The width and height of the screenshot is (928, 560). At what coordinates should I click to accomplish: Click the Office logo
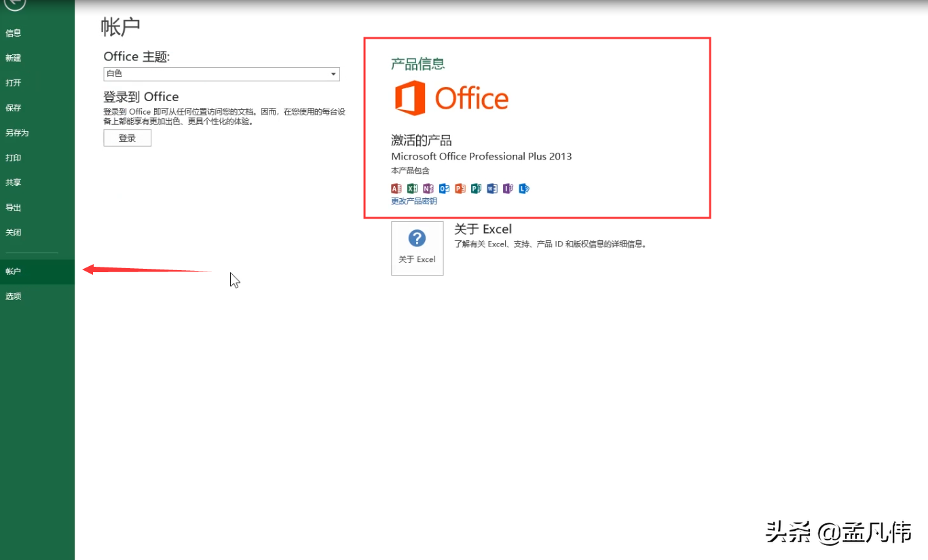pos(451,98)
